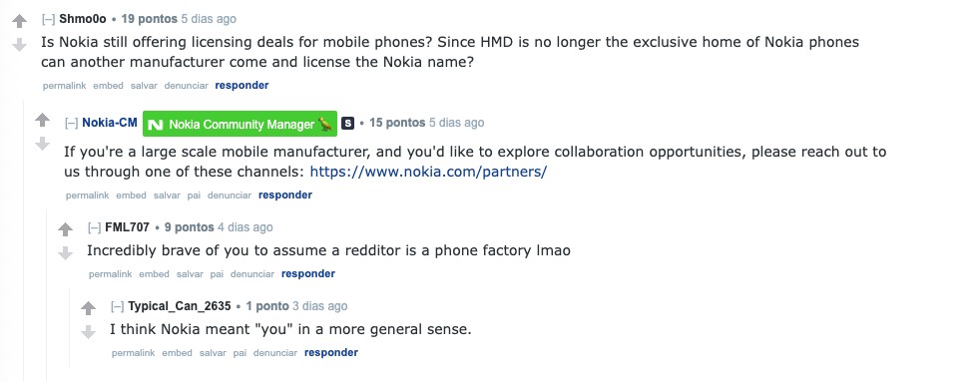Image resolution: width=980 pixels, height=381 pixels.
Task: Click denunciar under the Nokia-CM reply
Action: point(230,194)
